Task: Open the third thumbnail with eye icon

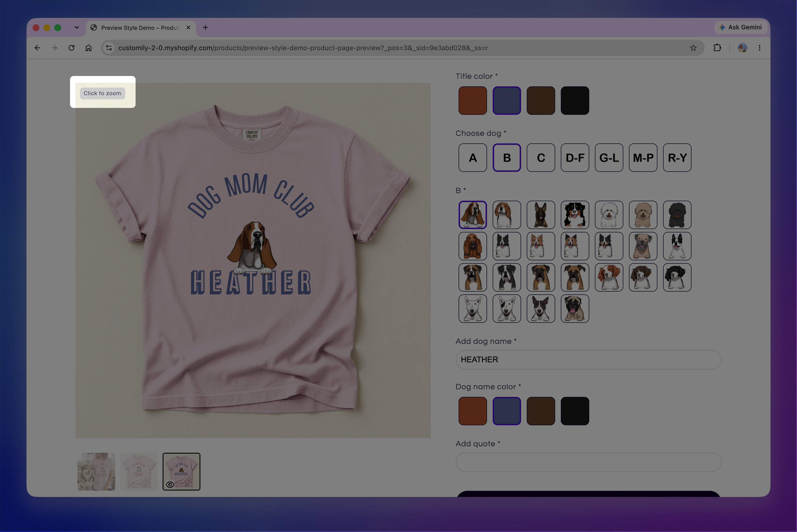Action: click(182, 472)
